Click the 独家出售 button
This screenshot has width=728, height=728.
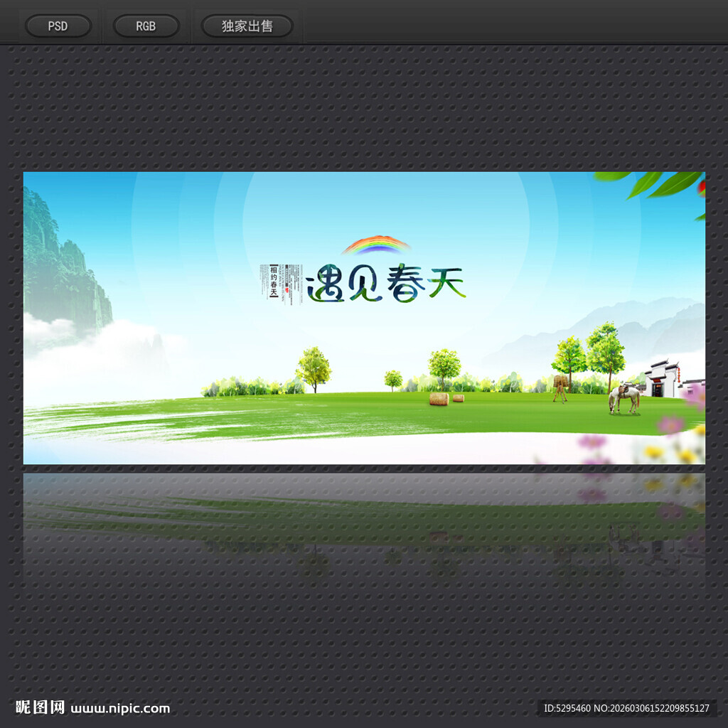pos(247,26)
